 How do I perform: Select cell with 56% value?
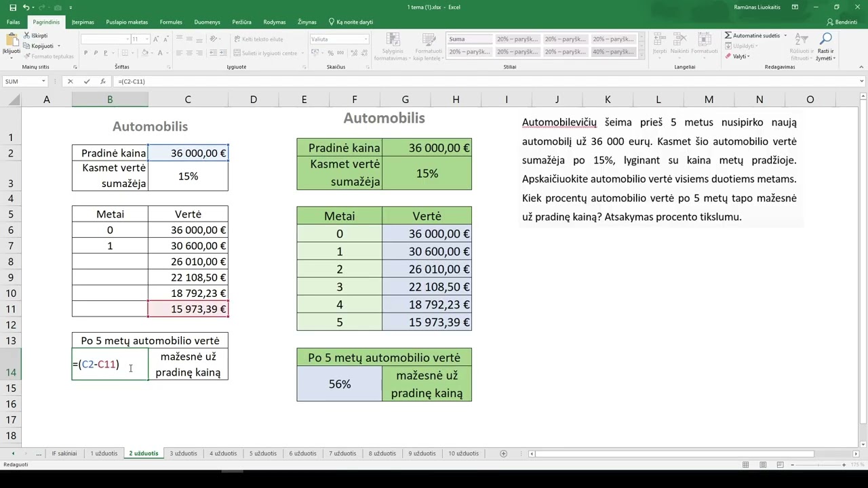[x=339, y=384]
